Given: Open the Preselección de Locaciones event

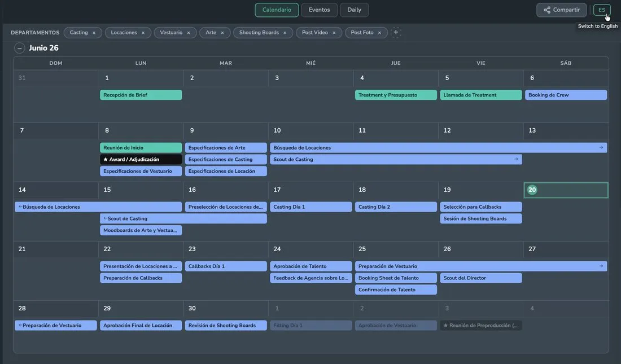Looking at the screenshot, I should (x=226, y=207).
